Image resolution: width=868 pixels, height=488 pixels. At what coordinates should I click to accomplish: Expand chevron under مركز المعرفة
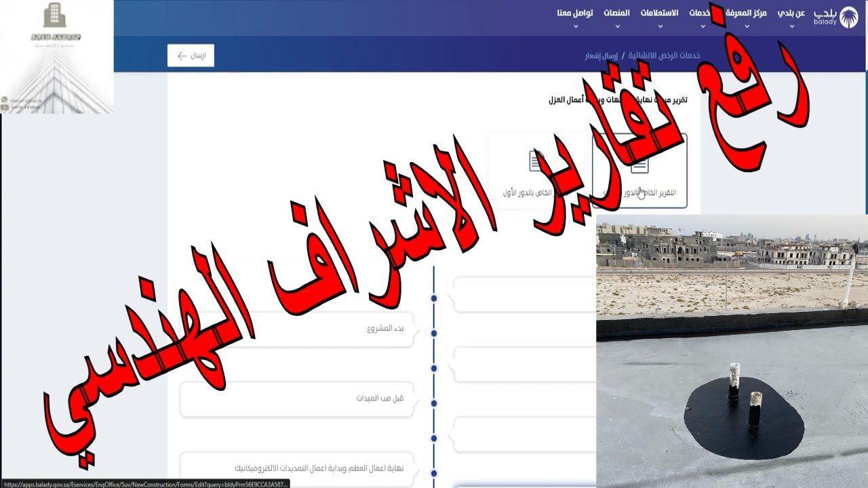click(747, 27)
